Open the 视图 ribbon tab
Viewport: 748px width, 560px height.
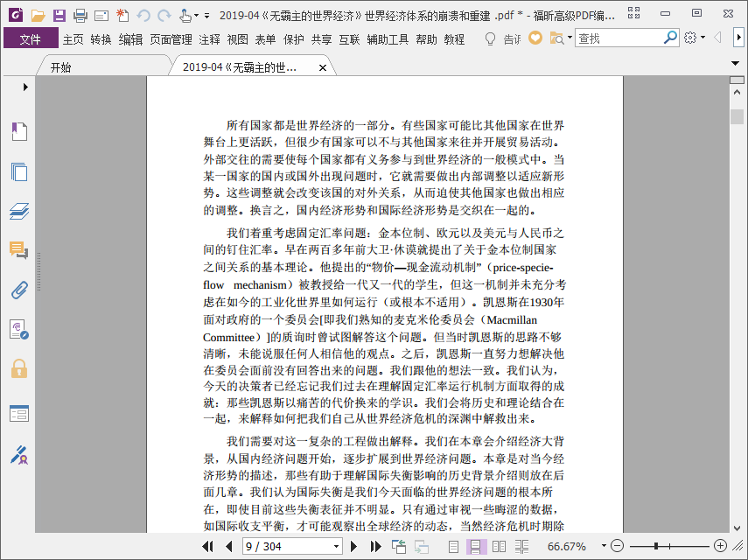pos(238,39)
